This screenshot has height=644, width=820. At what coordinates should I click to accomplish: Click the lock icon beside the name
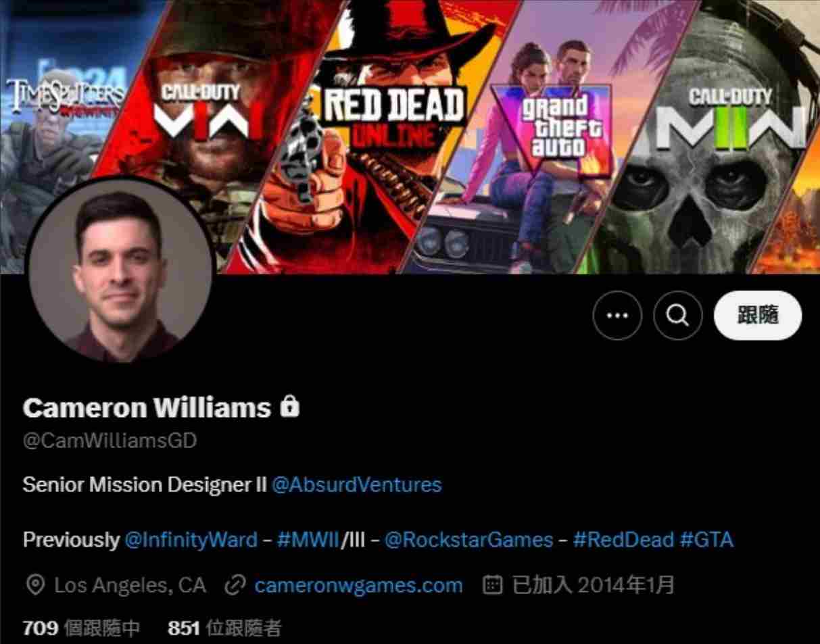click(290, 407)
